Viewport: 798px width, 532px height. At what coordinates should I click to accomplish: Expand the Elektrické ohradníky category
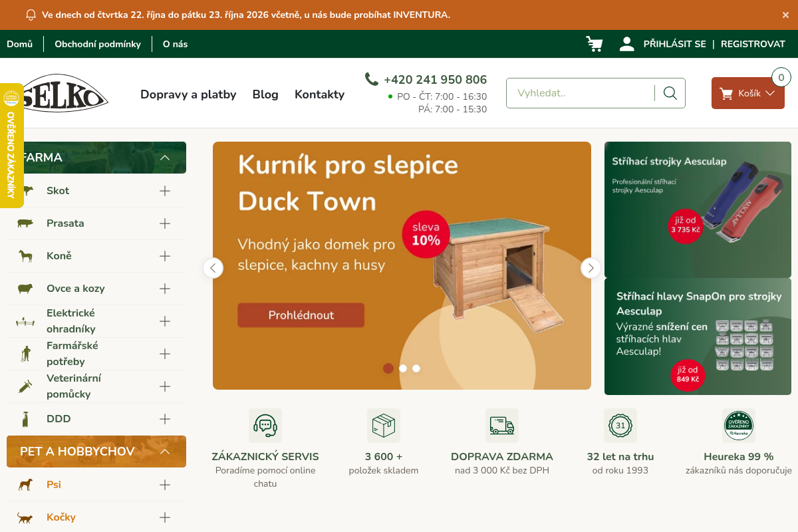click(x=165, y=321)
